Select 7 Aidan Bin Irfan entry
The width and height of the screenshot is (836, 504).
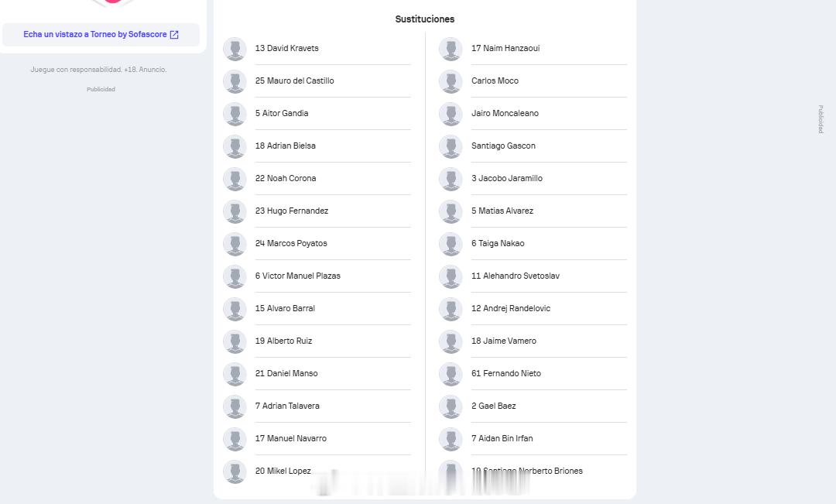click(533, 439)
